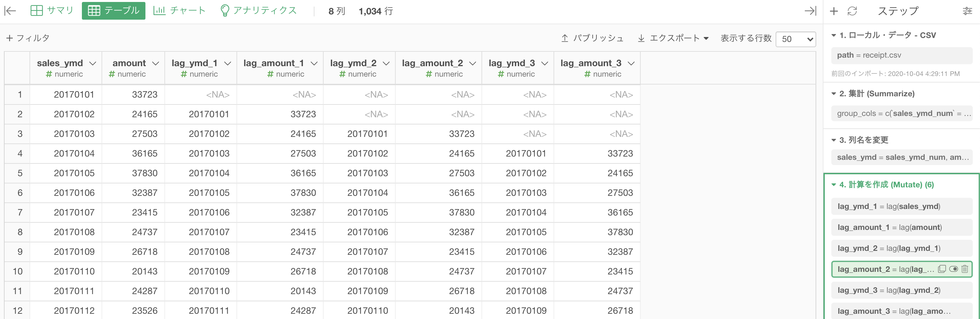Collapse the right steps panel arrow icon
Image resolution: width=980 pixels, height=319 pixels.
tap(810, 11)
